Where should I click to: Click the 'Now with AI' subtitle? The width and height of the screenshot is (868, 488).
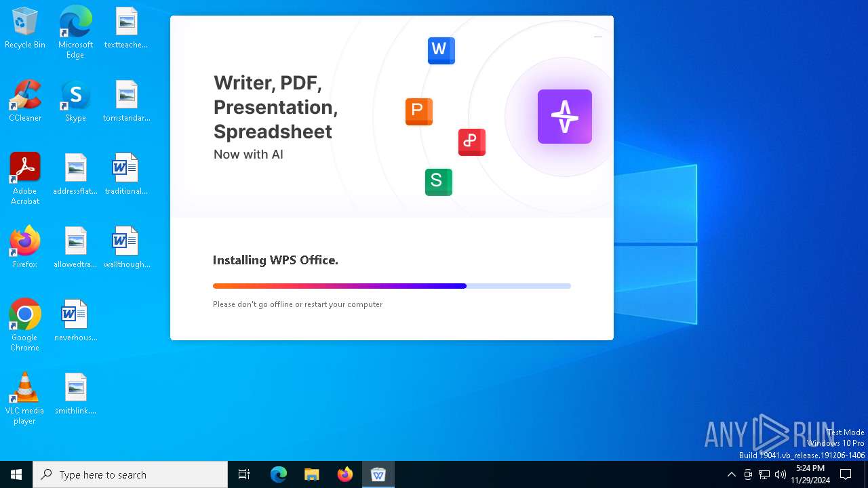point(248,155)
